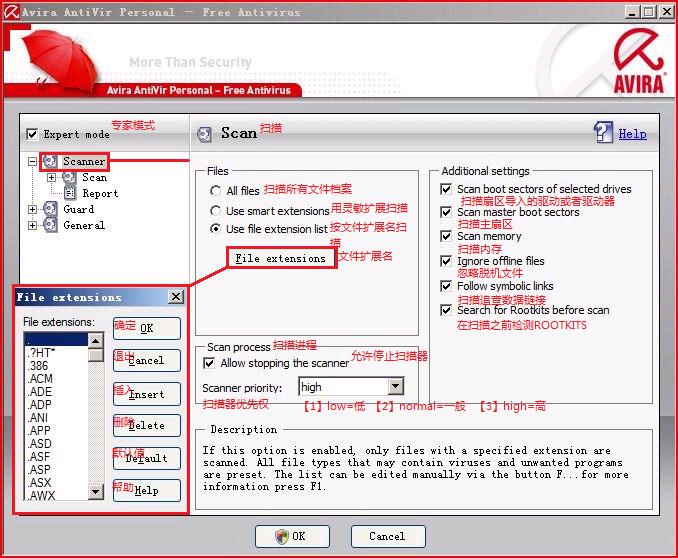
Task: Toggle Follow symbolic links checkbox
Action: pyautogui.click(x=446, y=286)
